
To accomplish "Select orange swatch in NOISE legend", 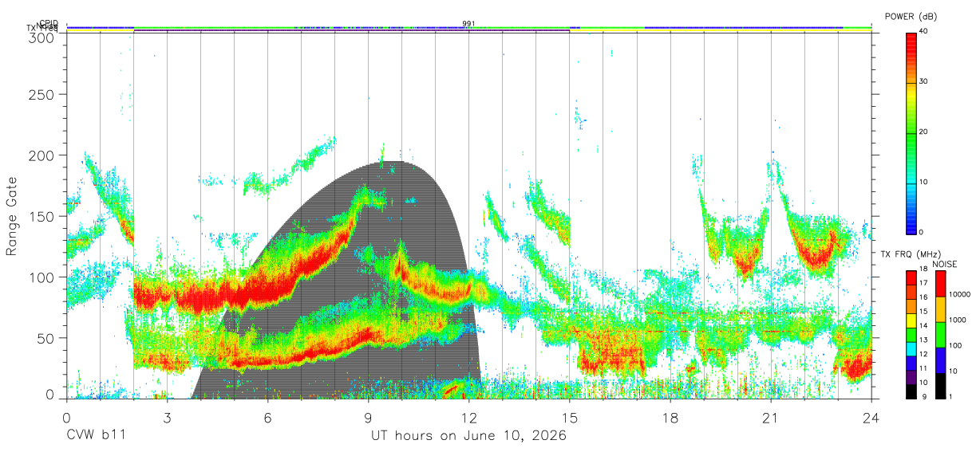I will click(940, 309).
